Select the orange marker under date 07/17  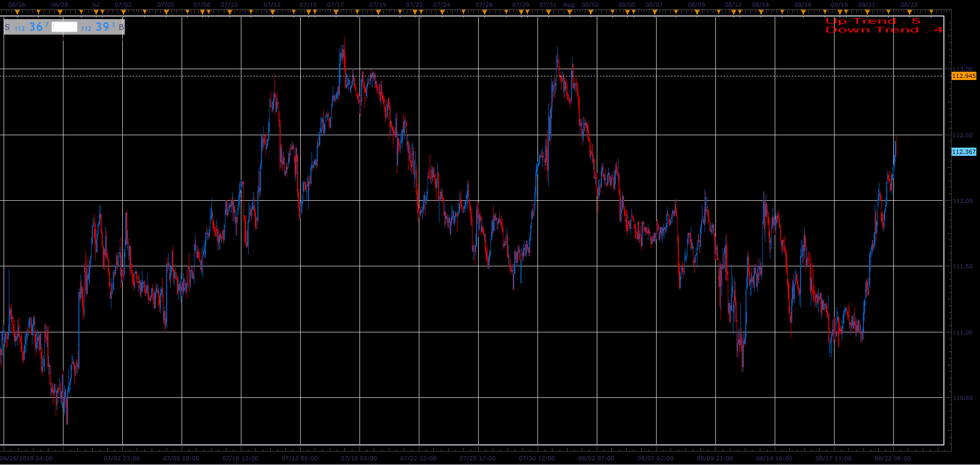pos(335,12)
